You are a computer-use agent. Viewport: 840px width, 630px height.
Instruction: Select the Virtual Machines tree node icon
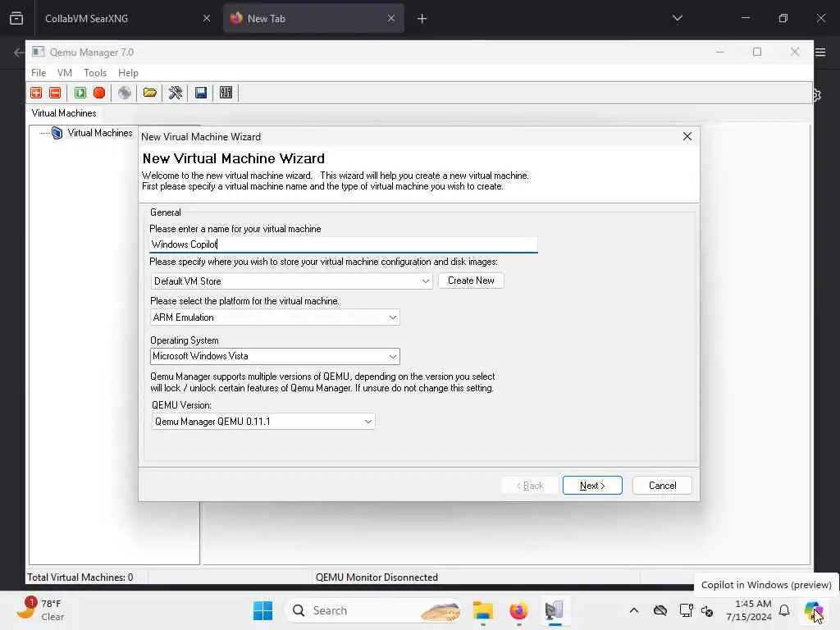[57, 133]
